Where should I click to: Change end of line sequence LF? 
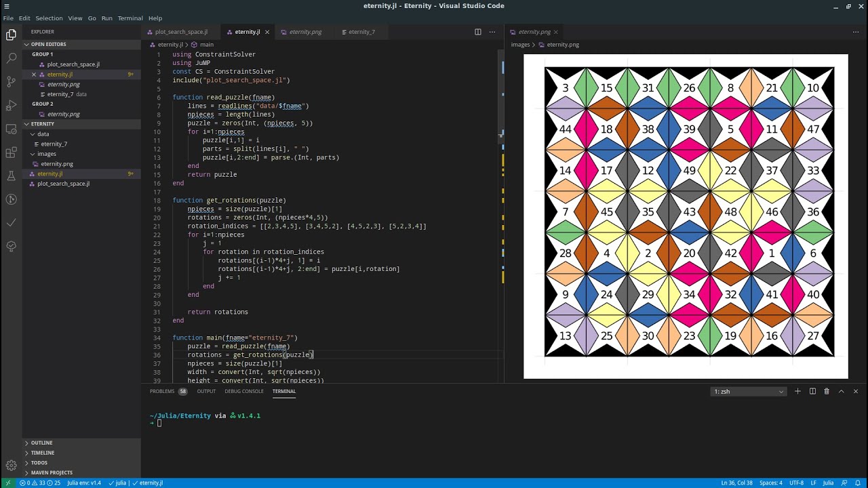(814, 483)
